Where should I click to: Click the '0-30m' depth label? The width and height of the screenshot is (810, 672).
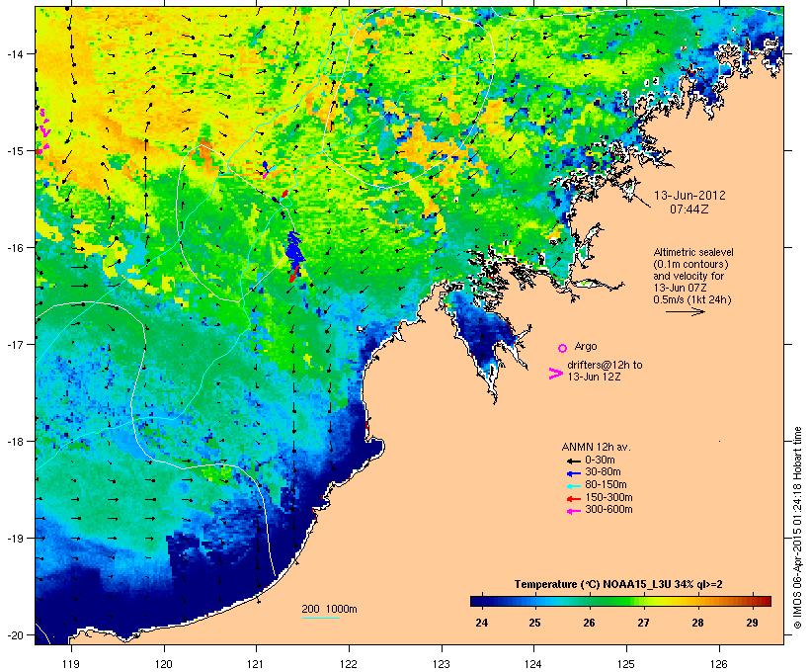(600, 461)
